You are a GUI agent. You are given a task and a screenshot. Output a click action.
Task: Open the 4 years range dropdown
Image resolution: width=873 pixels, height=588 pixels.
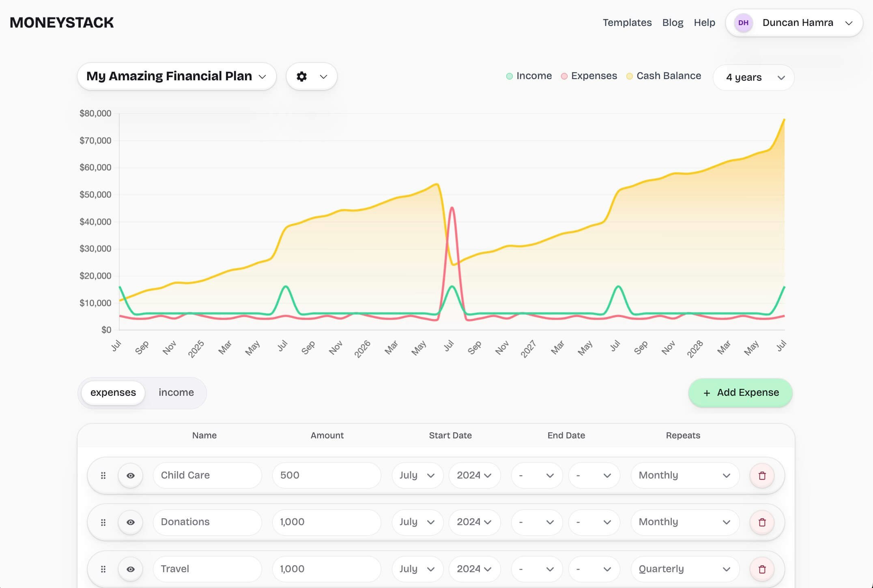(753, 77)
